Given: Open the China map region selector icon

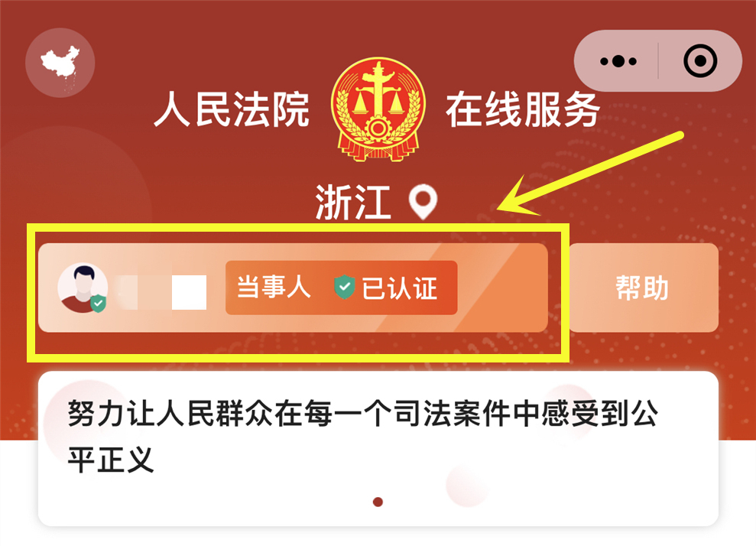Looking at the screenshot, I should pyautogui.click(x=60, y=63).
